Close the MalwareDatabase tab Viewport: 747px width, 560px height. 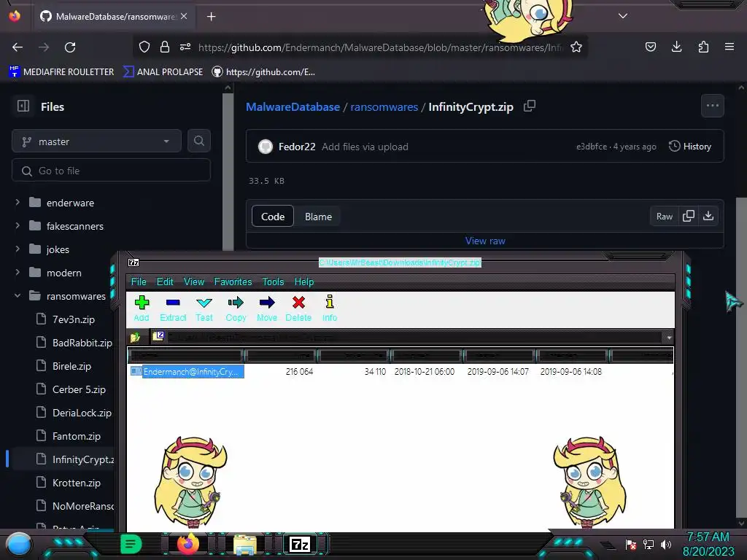pos(184,16)
